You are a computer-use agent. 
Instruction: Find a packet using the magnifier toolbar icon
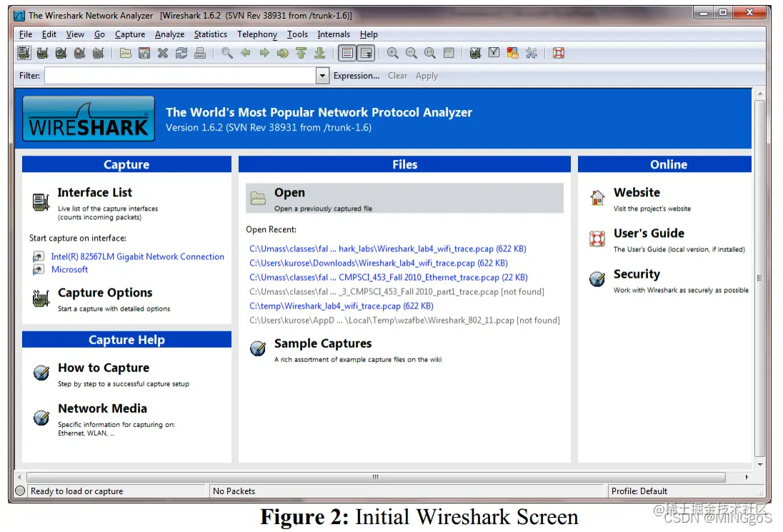click(x=226, y=53)
